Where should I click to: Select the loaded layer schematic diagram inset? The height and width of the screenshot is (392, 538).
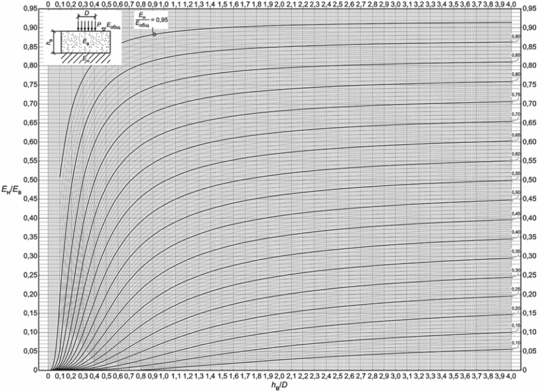pyautogui.click(x=84, y=37)
